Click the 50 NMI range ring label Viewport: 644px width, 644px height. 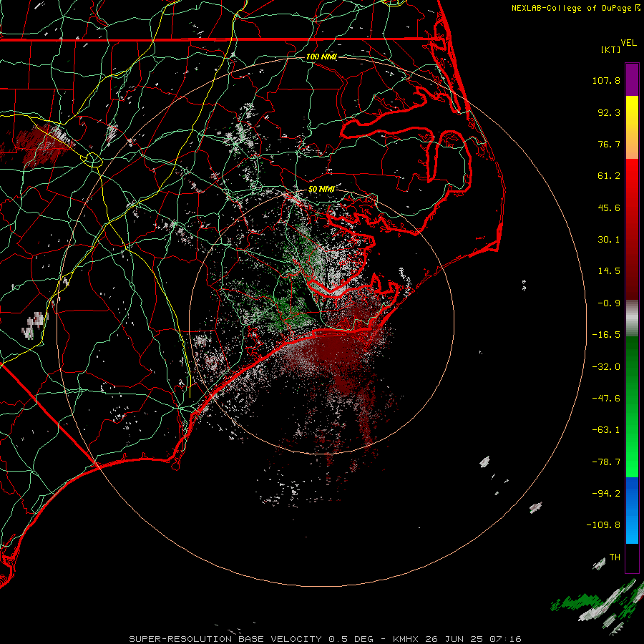pyautogui.click(x=321, y=189)
